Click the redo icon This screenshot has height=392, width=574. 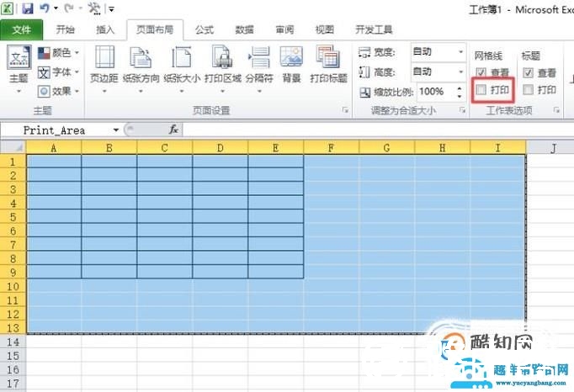tap(69, 8)
